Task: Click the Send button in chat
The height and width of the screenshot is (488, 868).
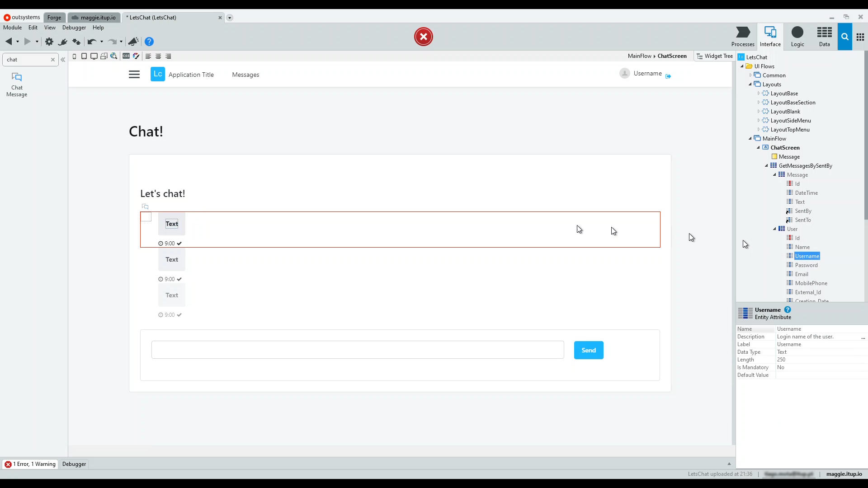Action: coord(588,350)
